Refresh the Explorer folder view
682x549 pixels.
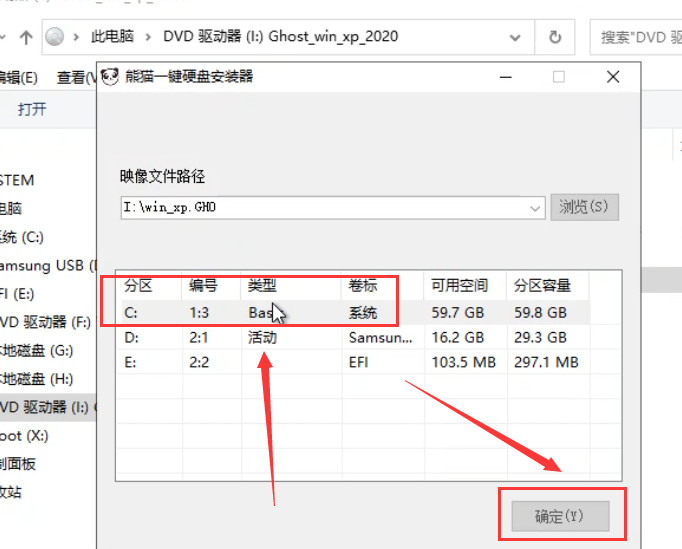555,37
